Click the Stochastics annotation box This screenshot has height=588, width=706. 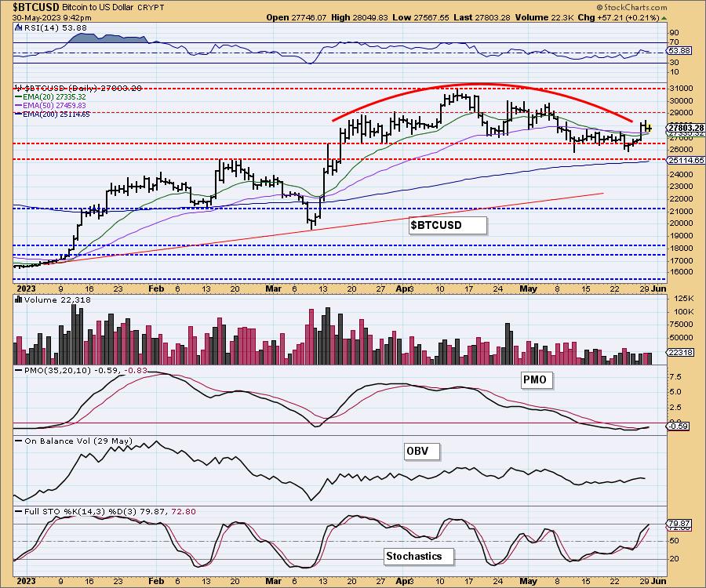(419, 556)
